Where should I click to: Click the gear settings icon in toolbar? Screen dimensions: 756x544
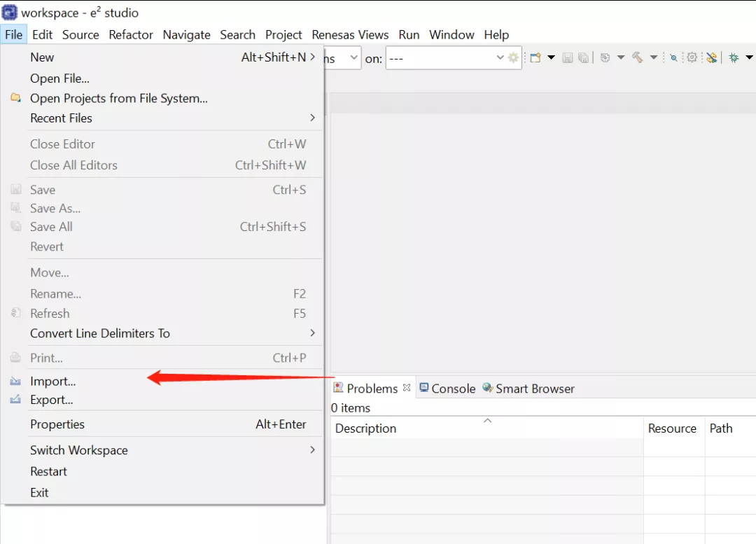(692, 58)
